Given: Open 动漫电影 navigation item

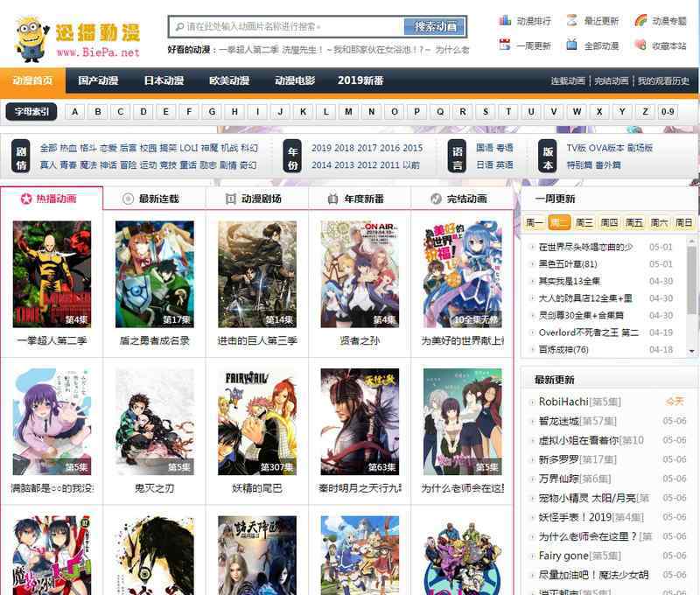Looking at the screenshot, I should (x=295, y=80).
